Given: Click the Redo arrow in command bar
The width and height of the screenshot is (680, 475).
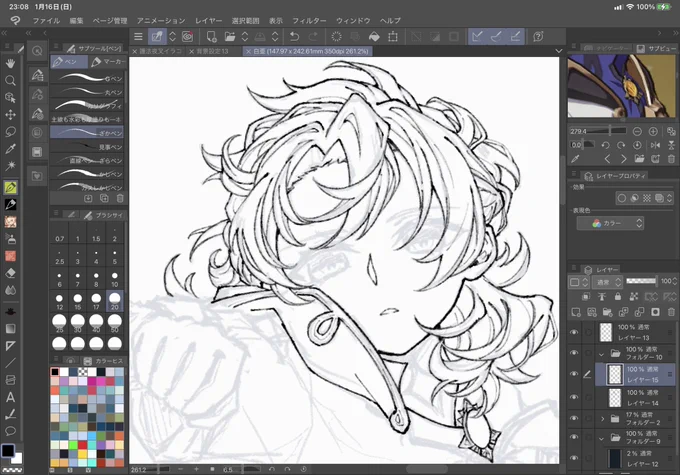Looking at the screenshot, I should [x=313, y=36].
